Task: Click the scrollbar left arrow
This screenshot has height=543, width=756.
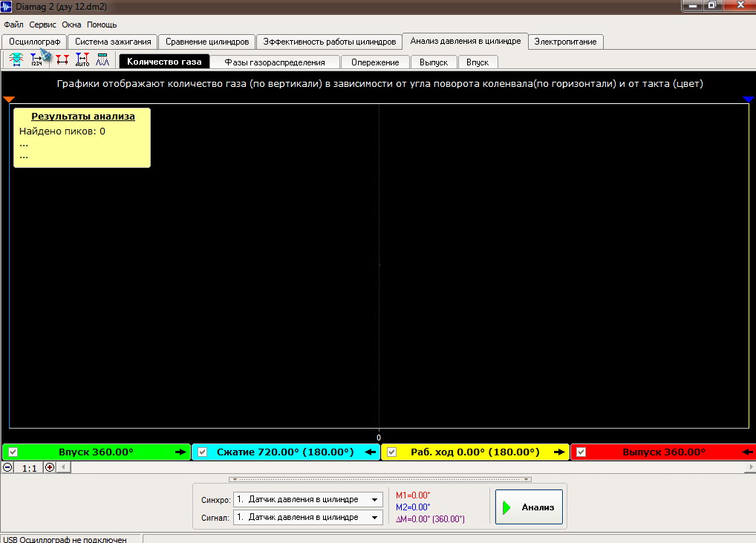Action: (63, 466)
